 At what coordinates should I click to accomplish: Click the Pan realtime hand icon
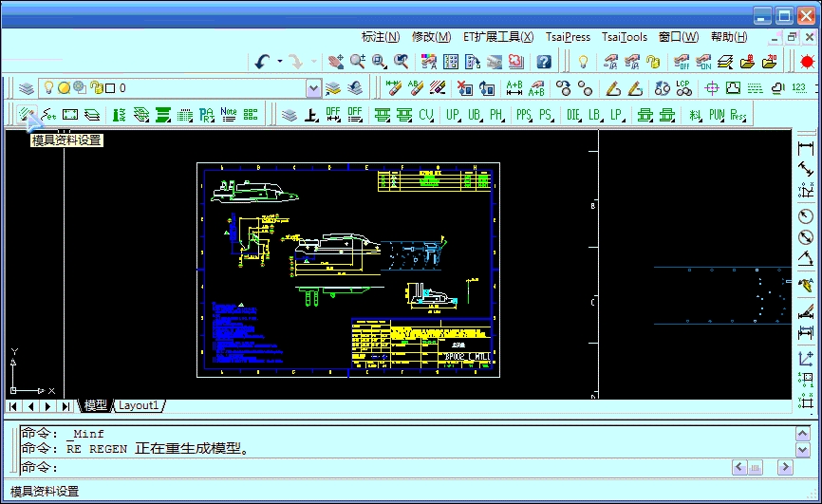click(335, 62)
